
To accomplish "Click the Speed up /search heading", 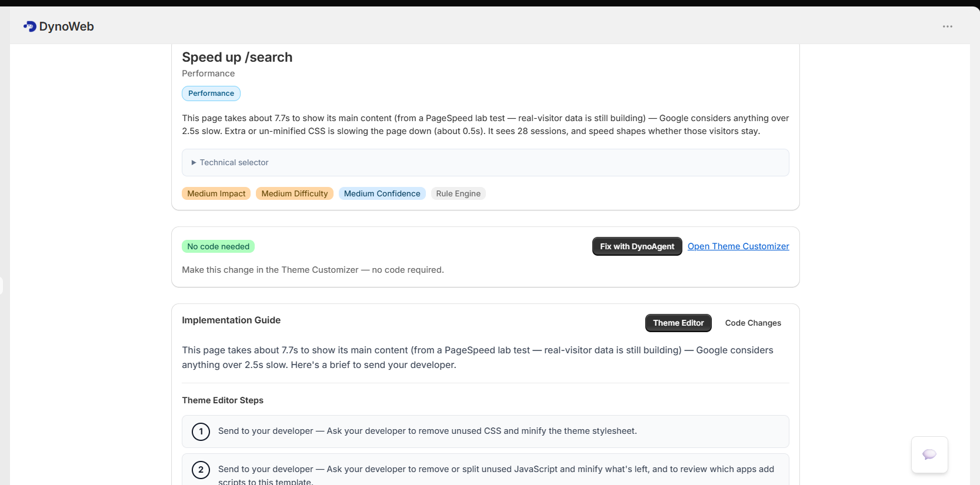I will [237, 57].
